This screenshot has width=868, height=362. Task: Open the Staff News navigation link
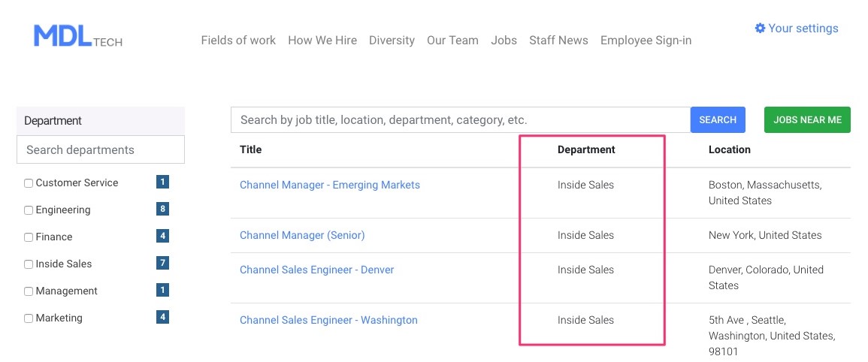(558, 41)
